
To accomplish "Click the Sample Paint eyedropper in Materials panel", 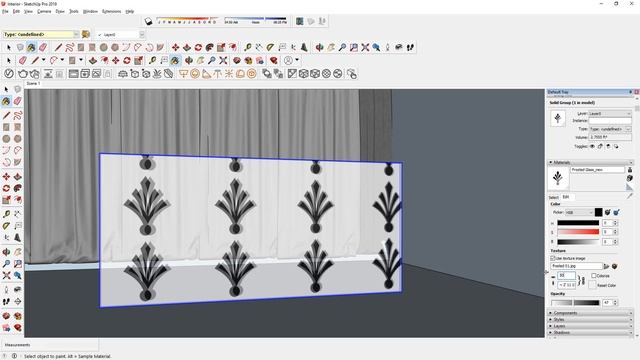I will click(x=630, y=196).
